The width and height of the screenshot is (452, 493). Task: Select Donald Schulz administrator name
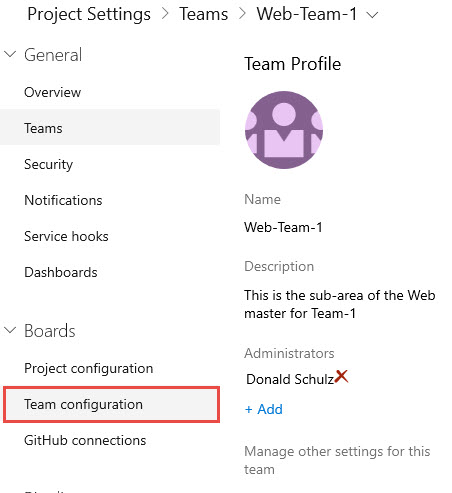click(x=290, y=379)
